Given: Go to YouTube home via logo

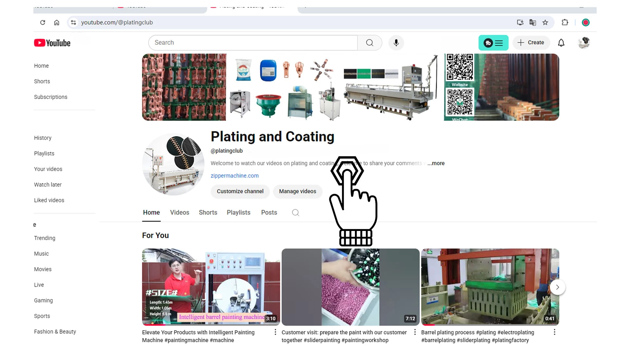Looking at the screenshot, I should click(x=52, y=43).
